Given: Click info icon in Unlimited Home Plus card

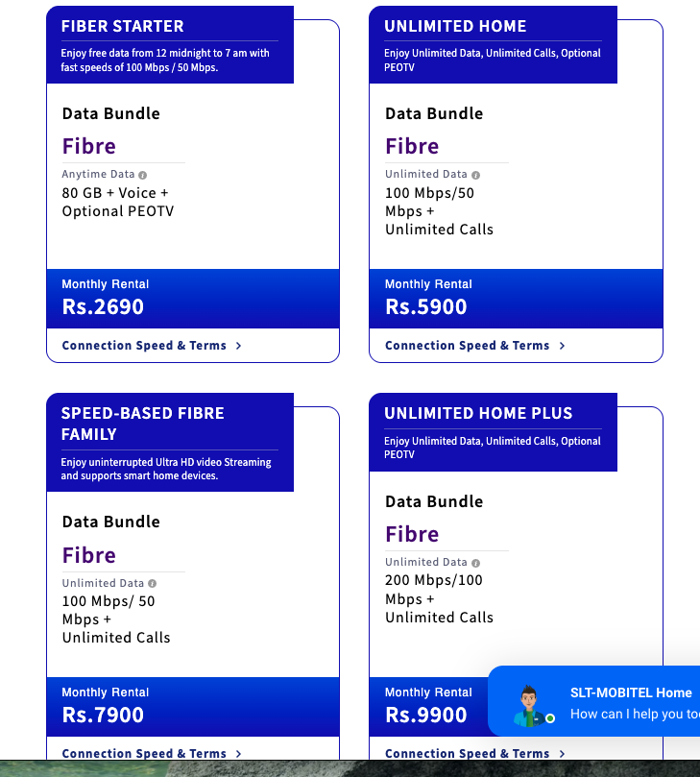Looking at the screenshot, I should tap(475, 563).
